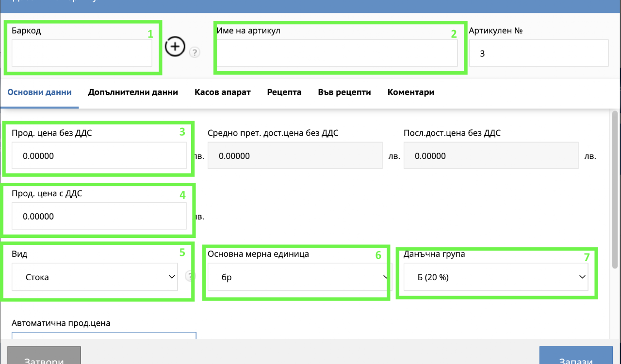The height and width of the screenshot is (364, 621).
Task: Show the Коментари tab
Action: point(411,92)
